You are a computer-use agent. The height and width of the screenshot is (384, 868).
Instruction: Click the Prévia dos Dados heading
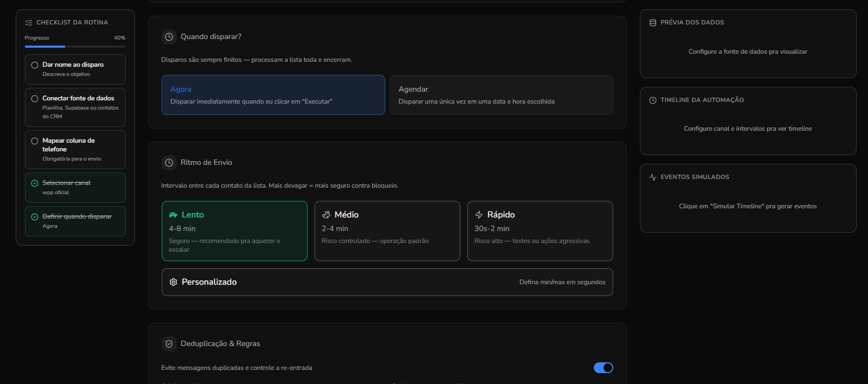[x=692, y=23]
